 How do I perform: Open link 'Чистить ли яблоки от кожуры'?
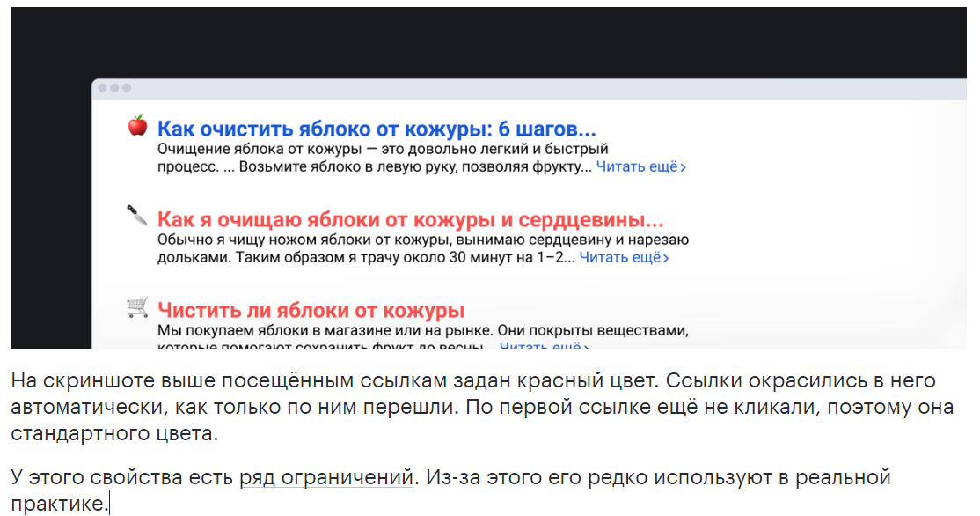(311, 310)
